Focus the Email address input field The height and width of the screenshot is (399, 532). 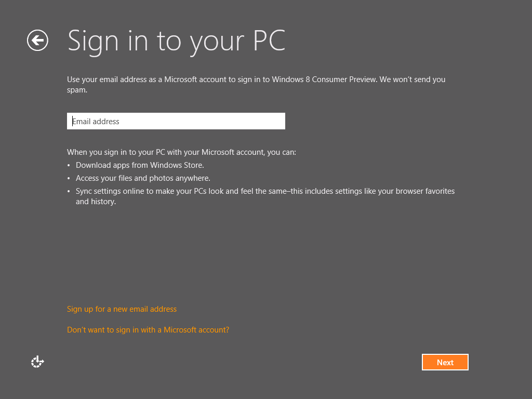click(x=176, y=121)
